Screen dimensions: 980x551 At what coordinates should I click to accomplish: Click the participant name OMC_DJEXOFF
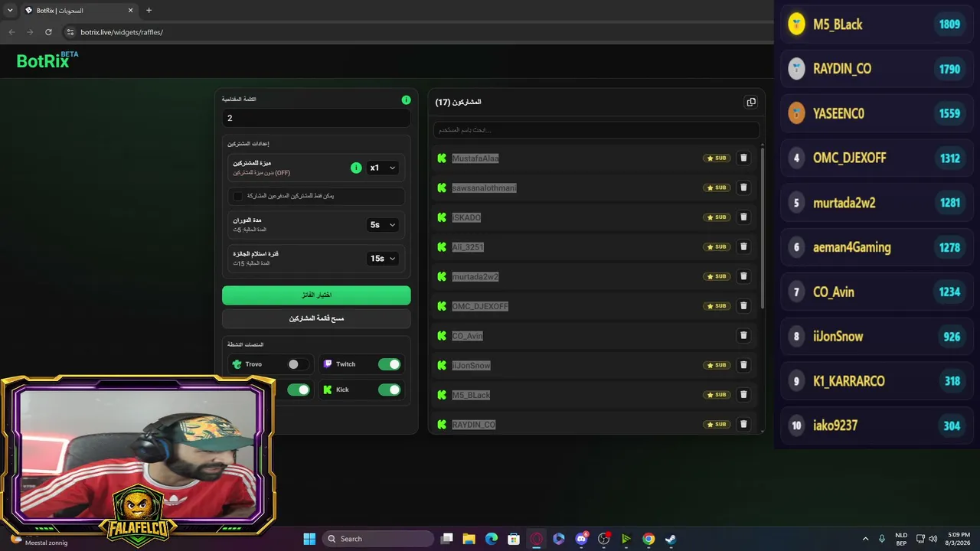pyautogui.click(x=480, y=306)
